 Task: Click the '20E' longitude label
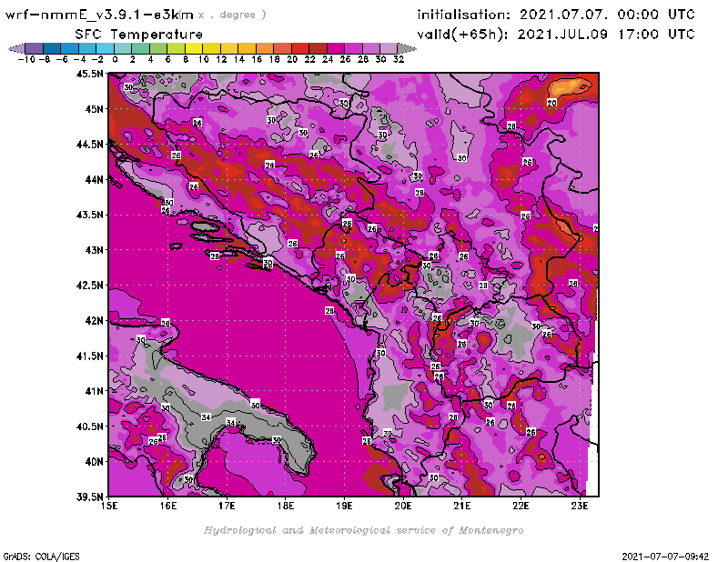(x=403, y=506)
